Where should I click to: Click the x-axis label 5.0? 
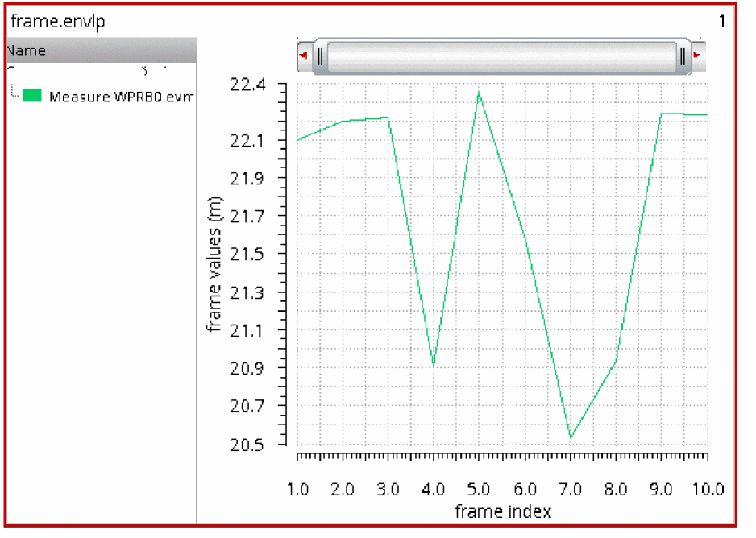coord(479,490)
